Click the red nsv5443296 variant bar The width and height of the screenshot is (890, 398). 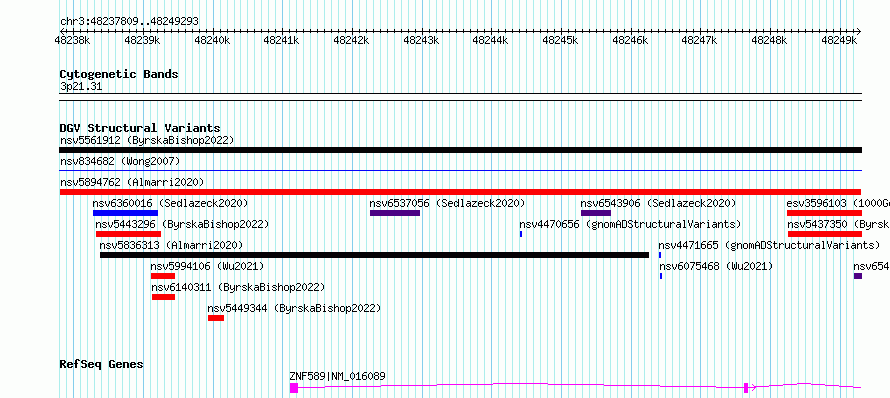tap(128, 234)
